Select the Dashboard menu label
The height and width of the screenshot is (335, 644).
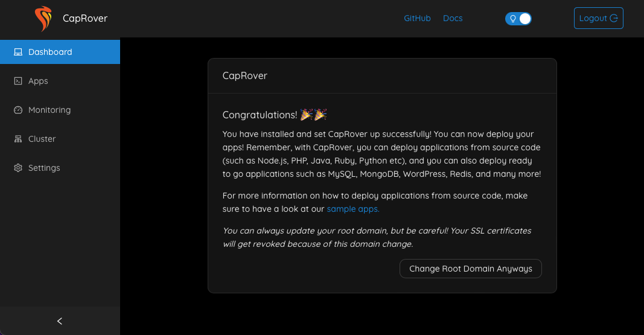tap(50, 52)
